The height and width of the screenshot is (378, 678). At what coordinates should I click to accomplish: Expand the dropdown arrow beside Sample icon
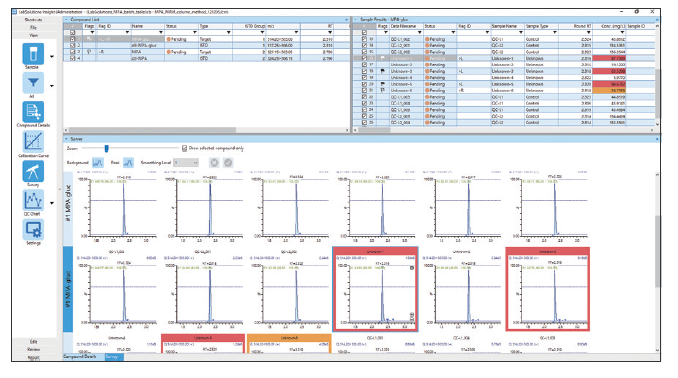click(x=52, y=56)
